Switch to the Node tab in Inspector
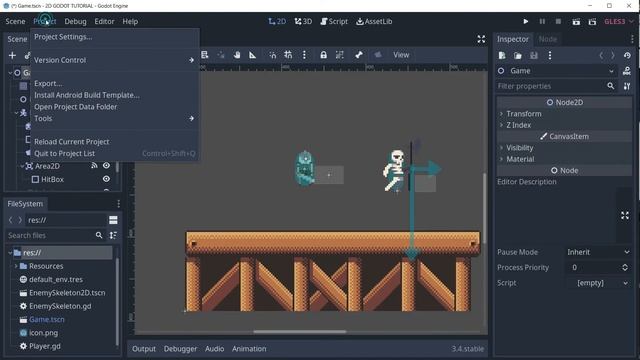The width and height of the screenshot is (640, 360). click(x=548, y=39)
